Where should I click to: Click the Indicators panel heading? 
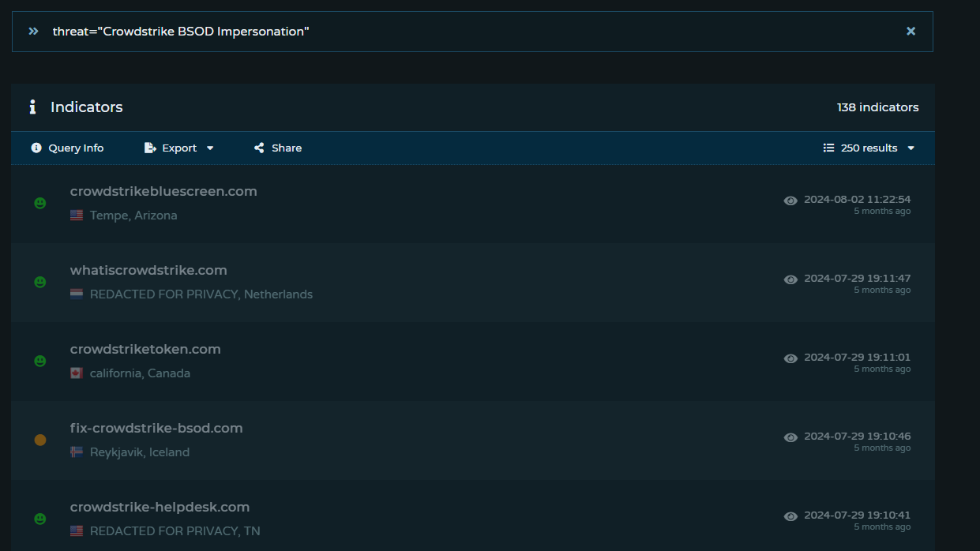[87, 107]
